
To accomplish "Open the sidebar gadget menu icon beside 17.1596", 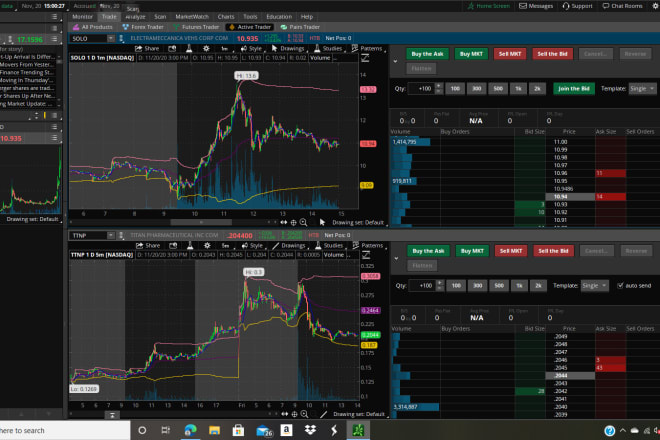I will click(54, 39).
